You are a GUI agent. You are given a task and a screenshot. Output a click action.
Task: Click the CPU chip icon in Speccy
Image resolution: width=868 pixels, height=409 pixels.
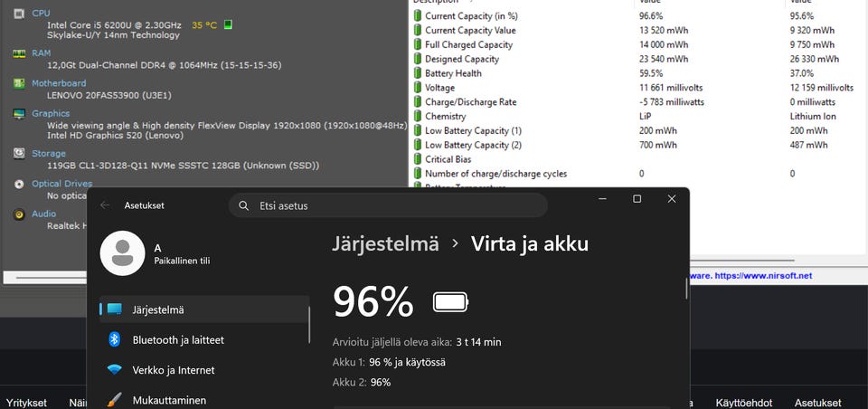pyautogui.click(x=19, y=13)
